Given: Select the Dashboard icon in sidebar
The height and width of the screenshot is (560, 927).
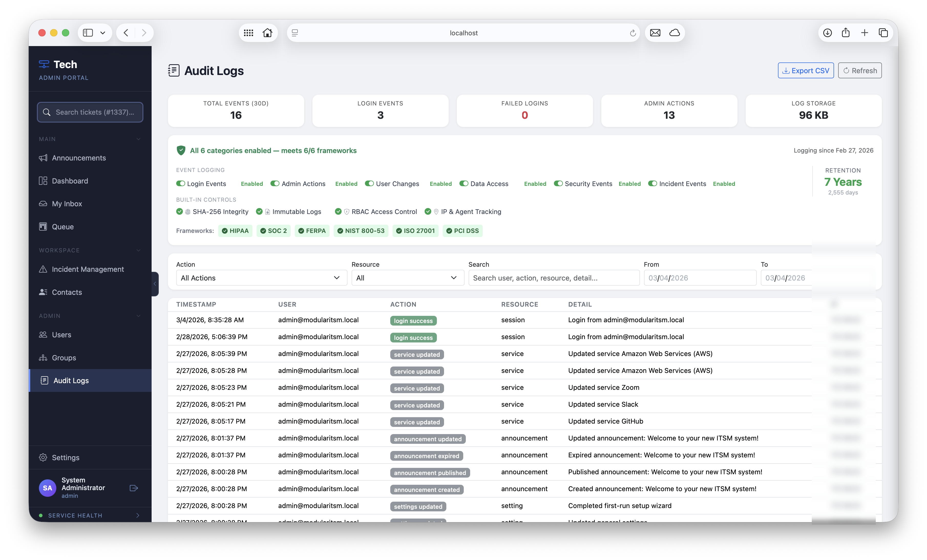Looking at the screenshot, I should point(44,180).
